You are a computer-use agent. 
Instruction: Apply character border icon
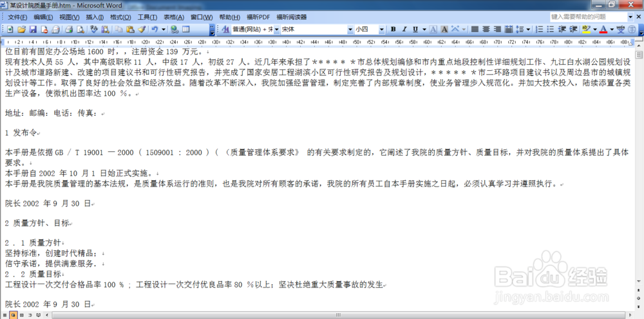[433, 29]
